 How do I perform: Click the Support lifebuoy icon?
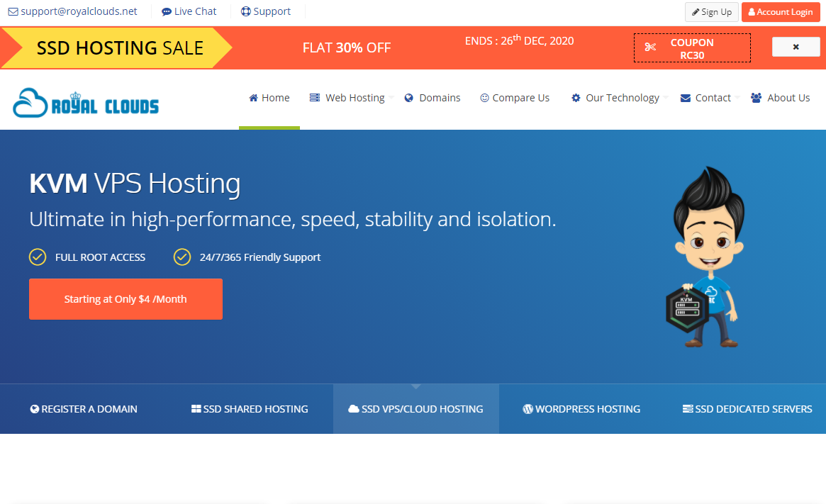click(x=245, y=11)
